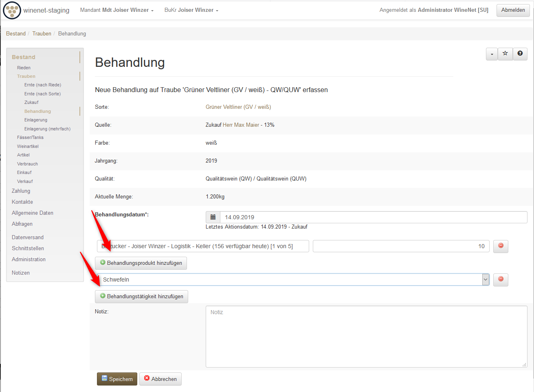Expand Mandant Mdt Joiser Winzer menu
The height and width of the screenshot is (392, 534).
click(116, 10)
